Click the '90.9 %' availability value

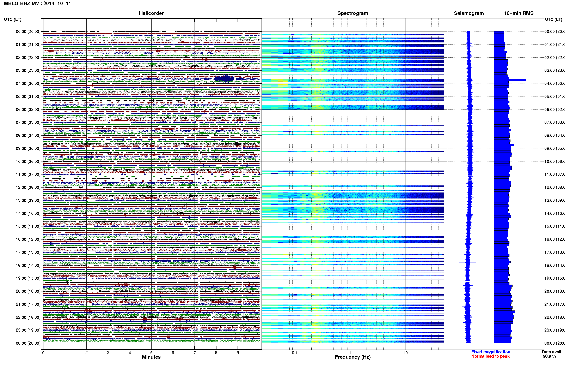click(549, 356)
